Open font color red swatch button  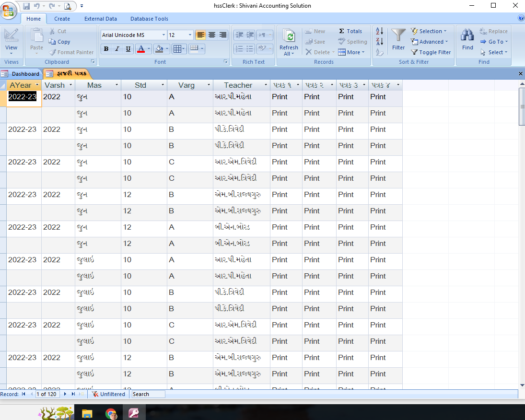click(140, 49)
